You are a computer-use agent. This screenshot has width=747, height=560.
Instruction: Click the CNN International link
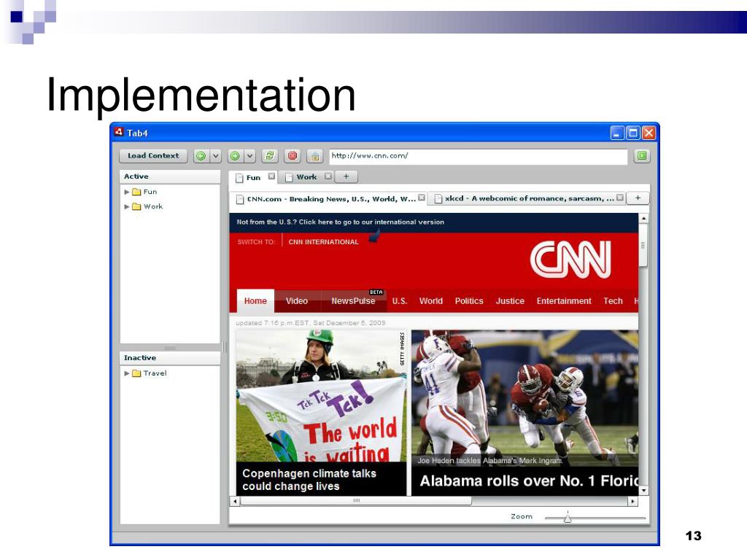323,242
